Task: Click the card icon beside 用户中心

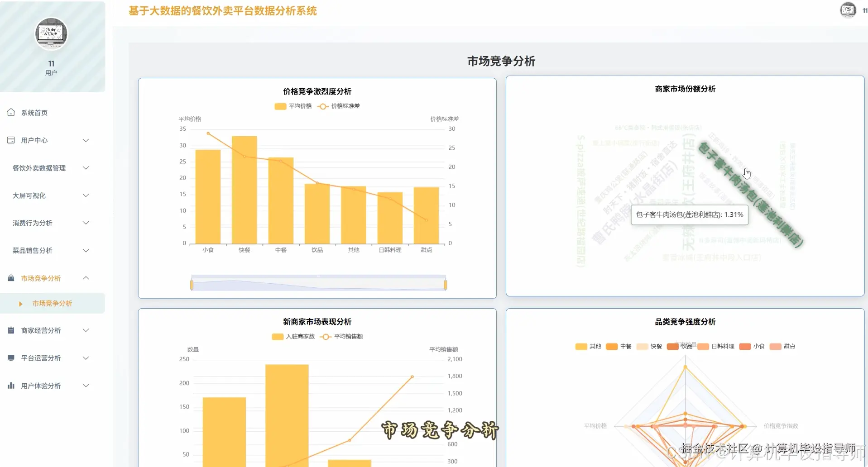Action: point(11,140)
